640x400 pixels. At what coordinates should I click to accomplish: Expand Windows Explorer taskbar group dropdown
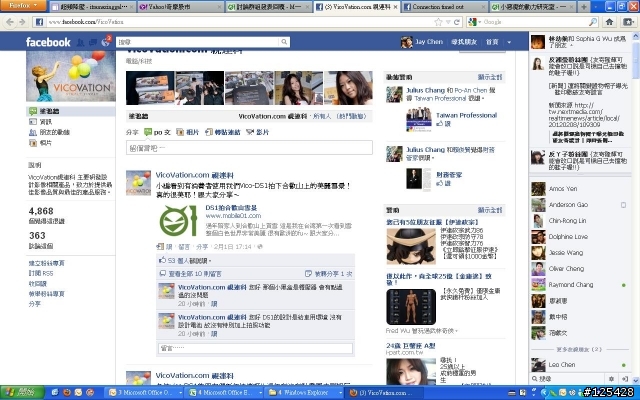click(x=340, y=393)
